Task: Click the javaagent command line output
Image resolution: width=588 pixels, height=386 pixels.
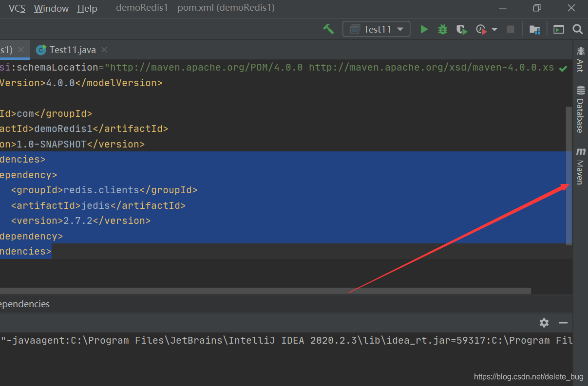Action: (286, 341)
